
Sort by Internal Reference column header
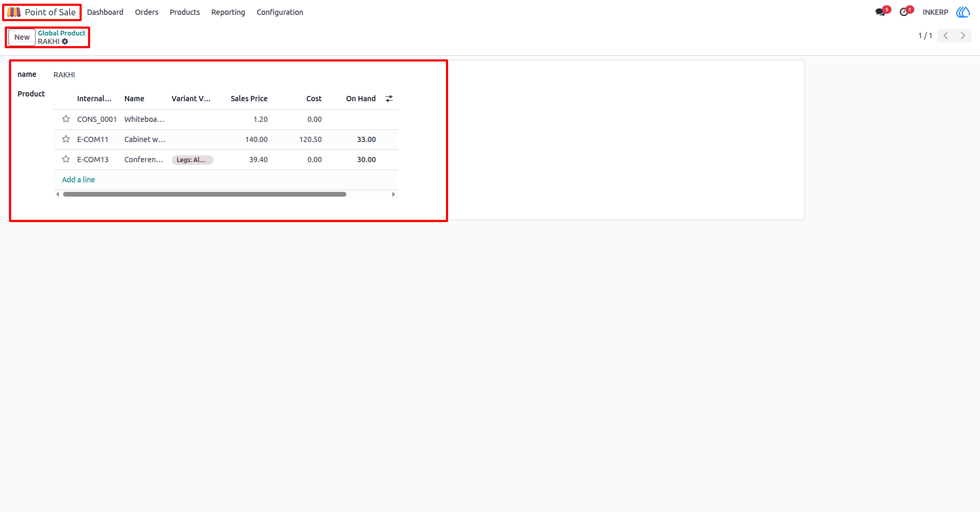coord(94,99)
